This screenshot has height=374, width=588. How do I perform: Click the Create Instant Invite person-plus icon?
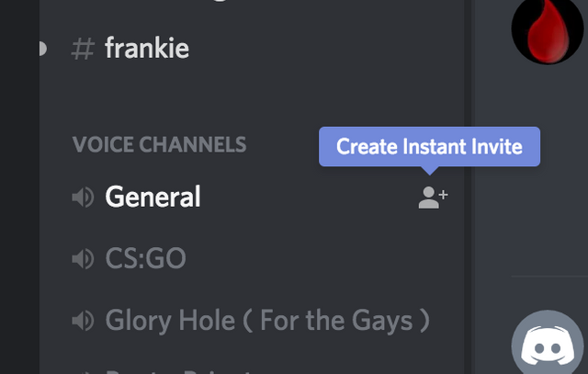point(433,197)
